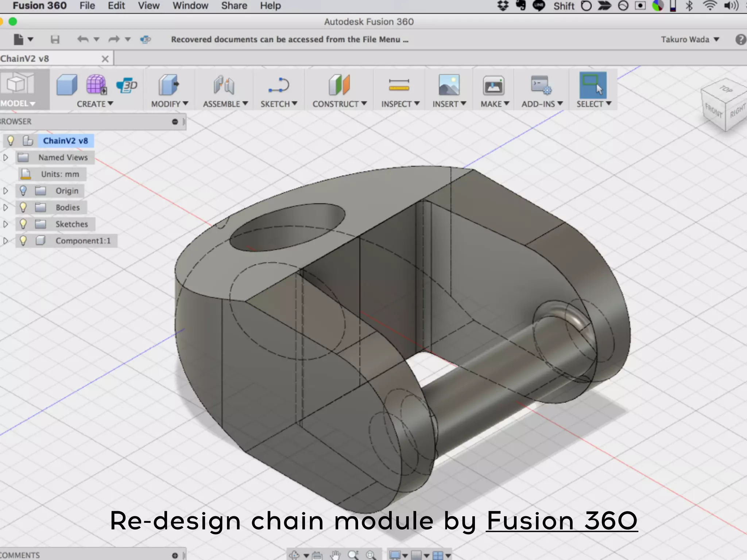The height and width of the screenshot is (560, 747).
Task: Toggle visibility of Component1:1
Action: pos(23,241)
